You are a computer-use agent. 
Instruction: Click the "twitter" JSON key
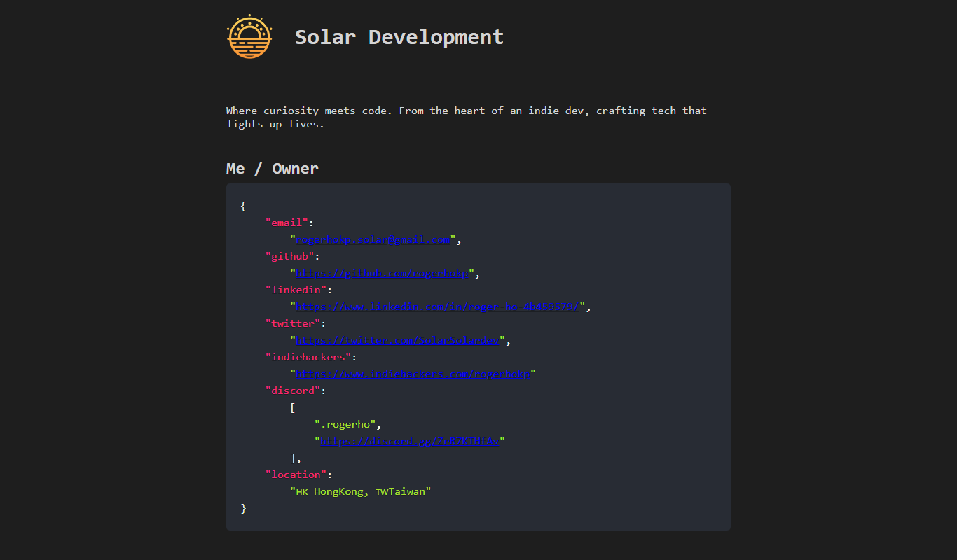293,323
